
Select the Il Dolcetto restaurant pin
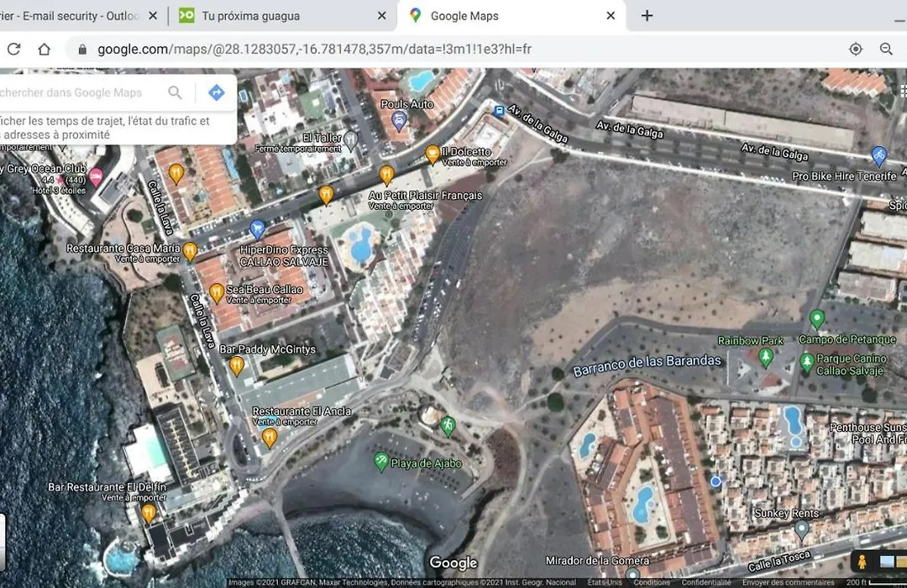pos(433,155)
